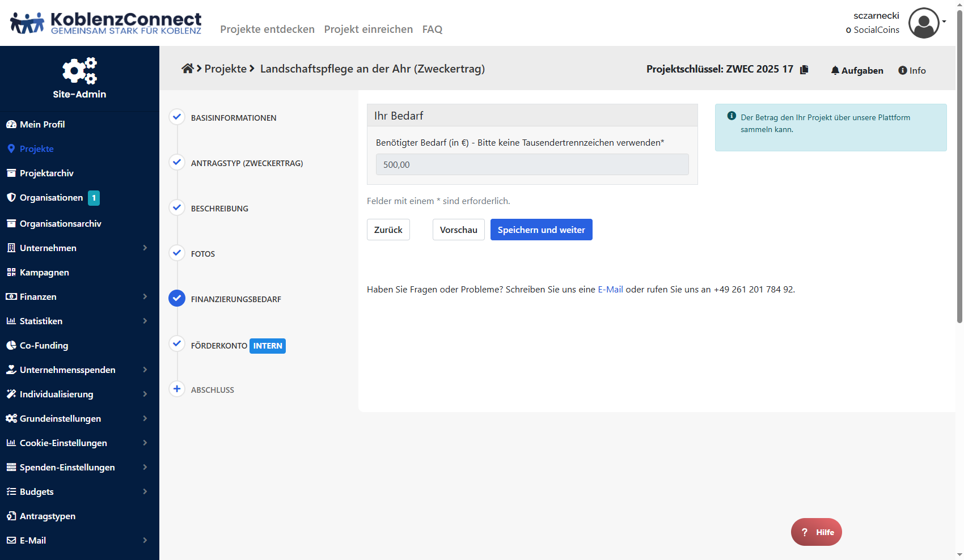The height and width of the screenshot is (560, 964).
Task: Open the Hilfe help bubble
Action: (x=816, y=532)
